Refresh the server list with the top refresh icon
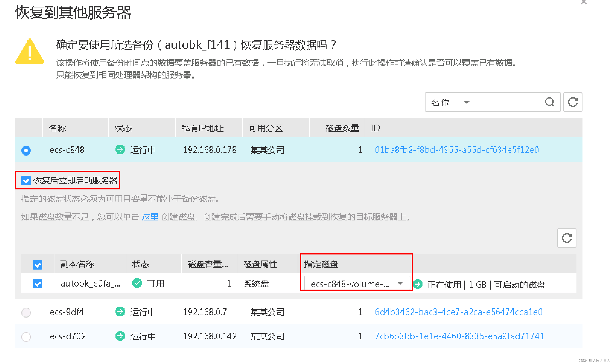The height and width of the screenshot is (364, 613). point(573,102)
